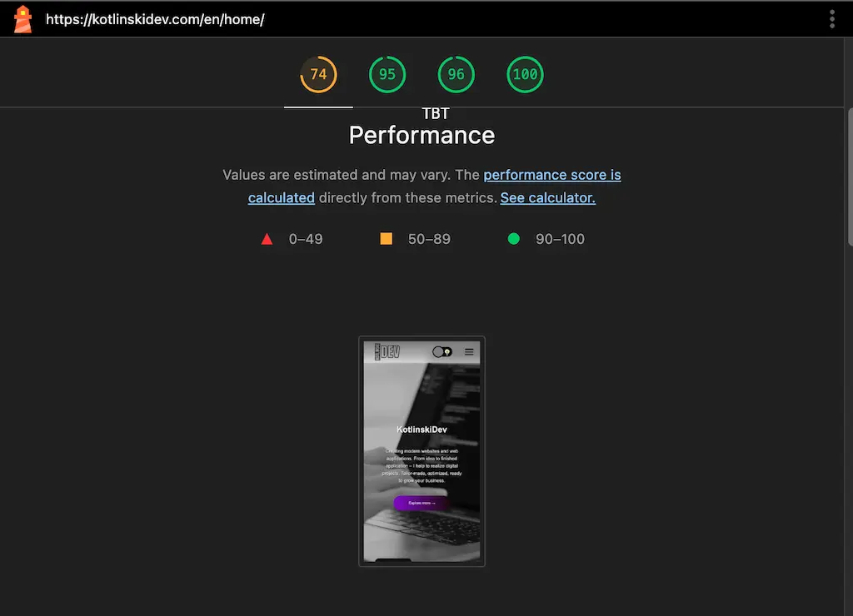Jump to the 100 score gauge

pos(525,74)
